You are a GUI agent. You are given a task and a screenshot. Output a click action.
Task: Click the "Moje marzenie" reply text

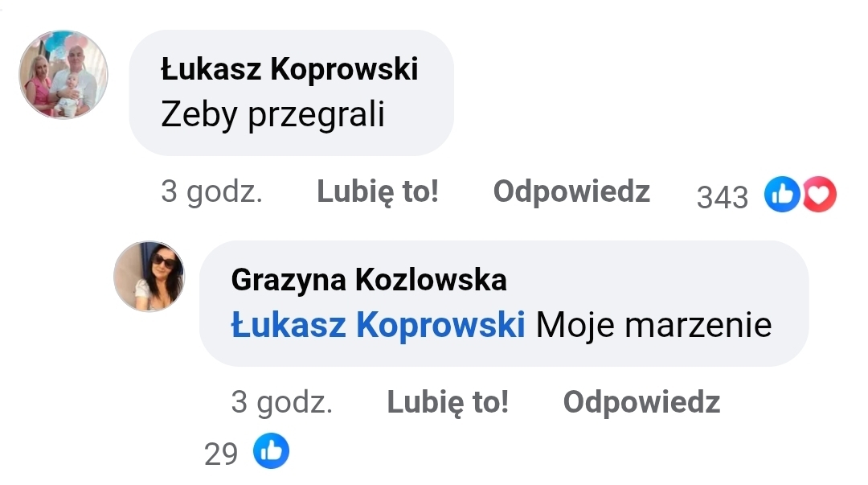[x=653, y=325]
